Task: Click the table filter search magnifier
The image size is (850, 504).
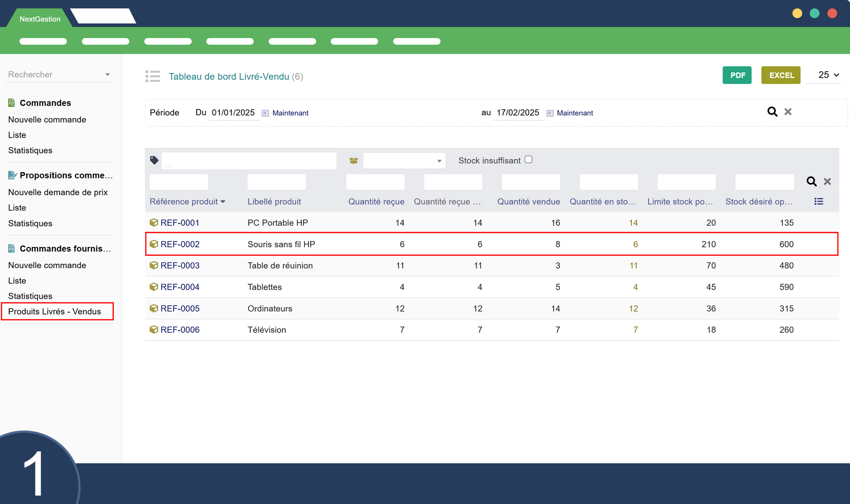Action: pyautogui.click(x=811, y=181)
